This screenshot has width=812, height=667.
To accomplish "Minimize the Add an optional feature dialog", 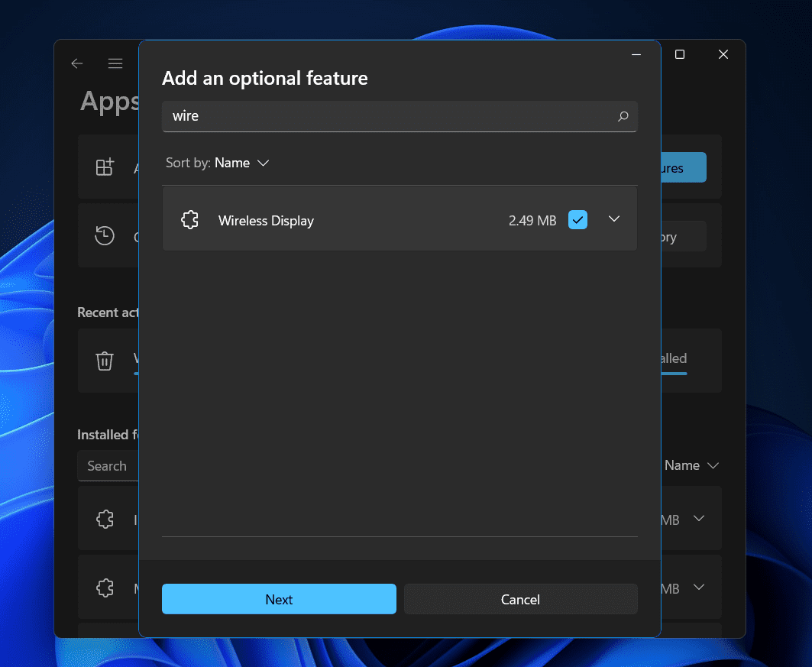I will (x=636, y=55).
